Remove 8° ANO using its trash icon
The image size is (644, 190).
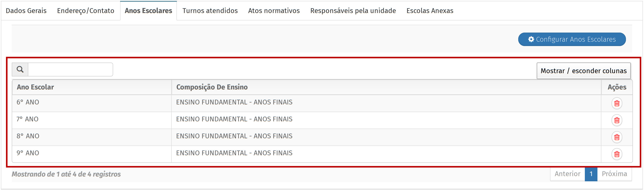(617, 137)
